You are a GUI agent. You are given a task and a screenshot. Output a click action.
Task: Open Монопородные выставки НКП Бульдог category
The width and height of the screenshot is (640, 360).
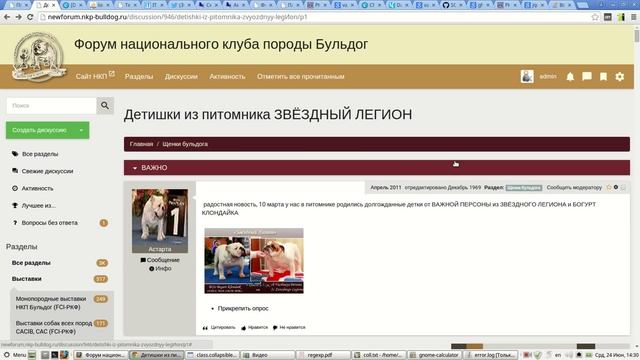coord(51,303)
